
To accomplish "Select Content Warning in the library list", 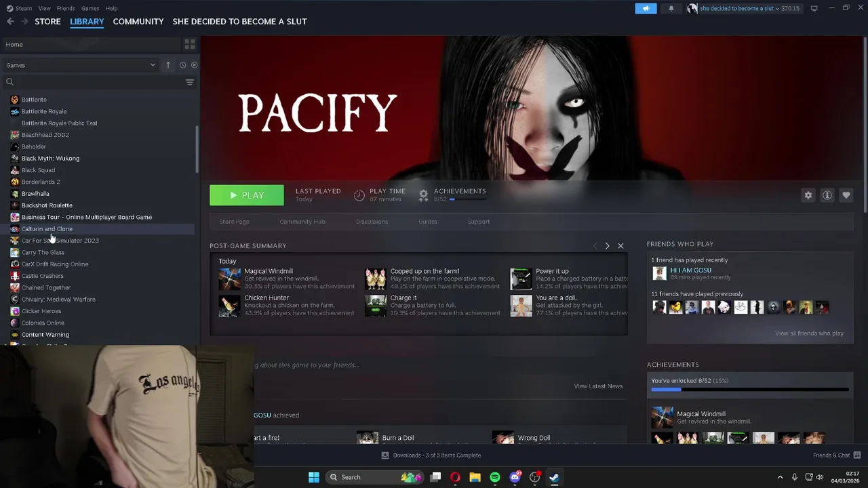I will click(45, 335).
